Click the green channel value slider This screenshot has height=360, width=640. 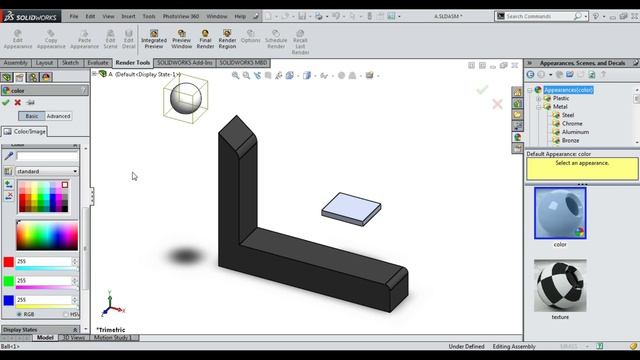click(x=46, y=288)
